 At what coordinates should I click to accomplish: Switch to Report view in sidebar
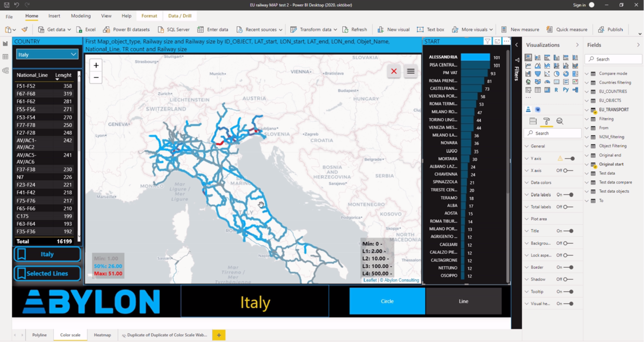click(6, 44)
